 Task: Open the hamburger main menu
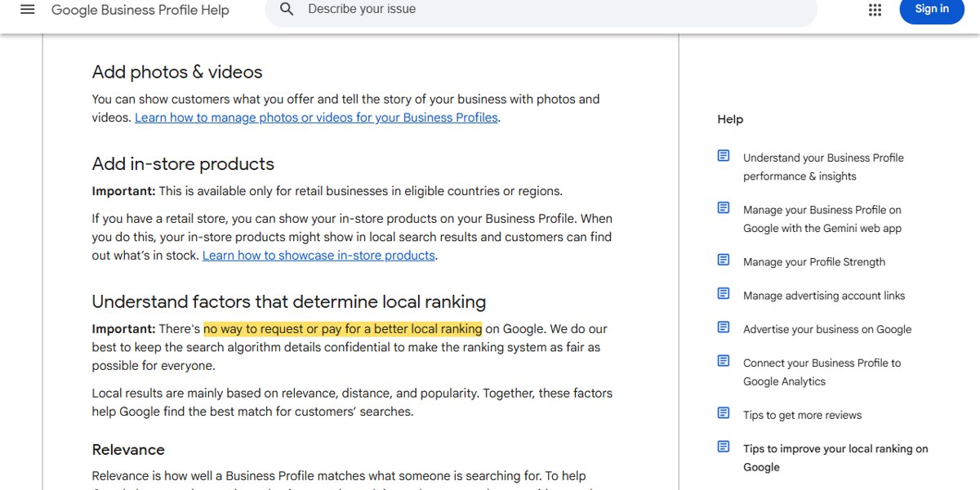click(x=28, y=10)
